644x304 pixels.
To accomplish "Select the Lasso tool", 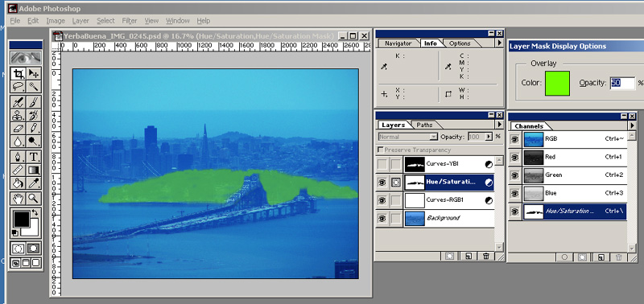I will pos(19,87).
